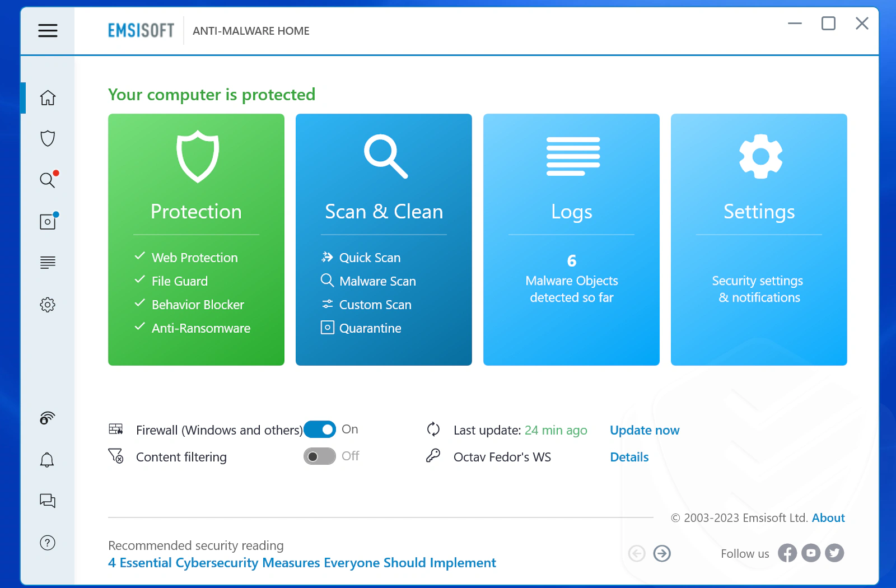
Task: Click Update now link
Action: pos(645,430)
